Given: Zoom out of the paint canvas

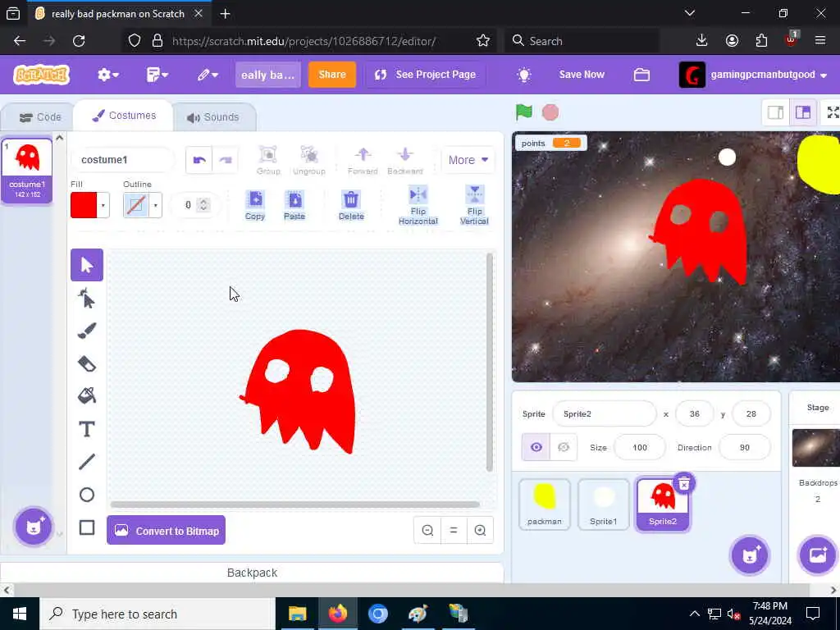Looking at the screenshot, I should 427,531.
